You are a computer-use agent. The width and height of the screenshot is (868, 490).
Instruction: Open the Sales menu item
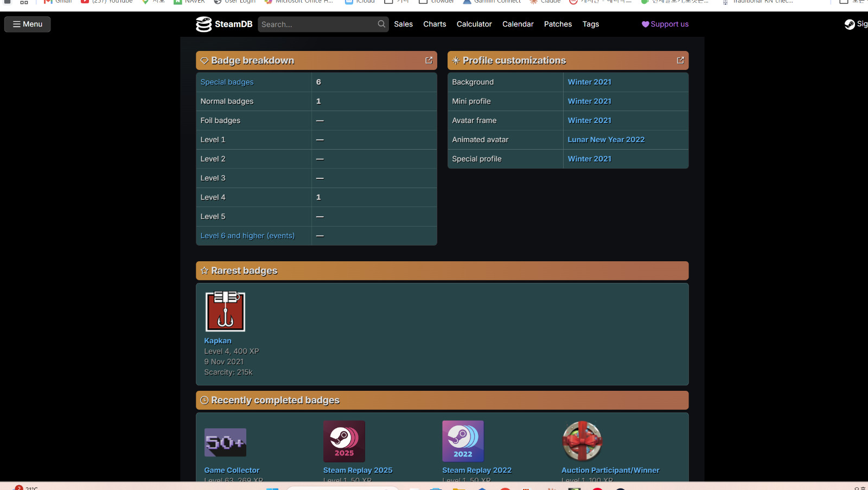click(x=403, y=24)
